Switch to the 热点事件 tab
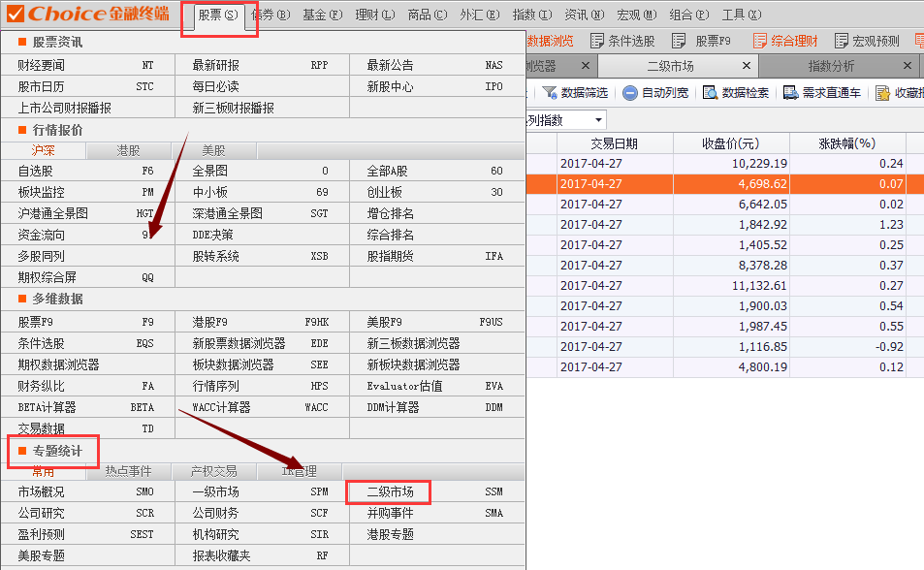924x570 pixels. (128, 471)
